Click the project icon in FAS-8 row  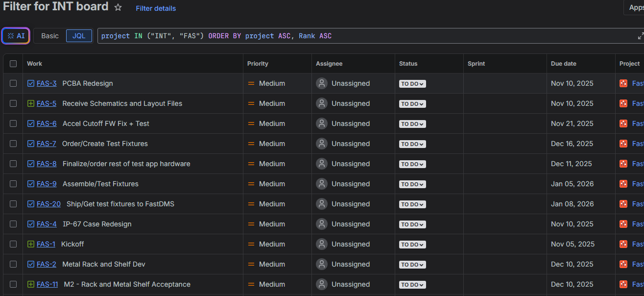623,164
